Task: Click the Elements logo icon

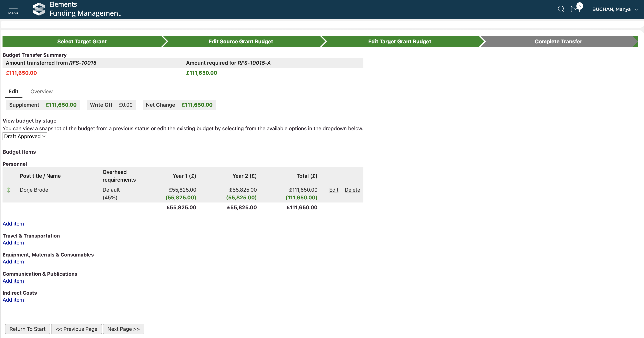Action: (x=39, y=9)
